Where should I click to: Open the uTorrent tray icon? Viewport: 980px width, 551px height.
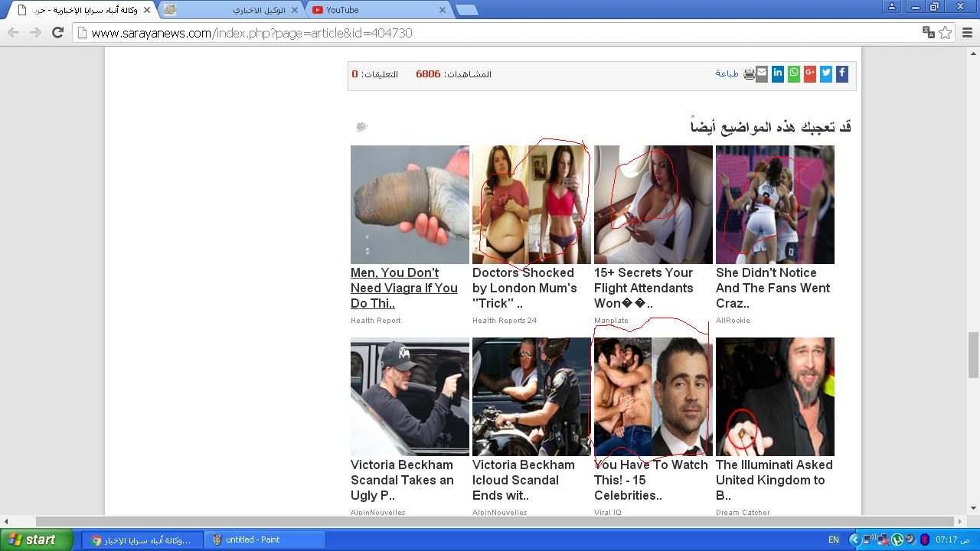(x=897, y=540)
